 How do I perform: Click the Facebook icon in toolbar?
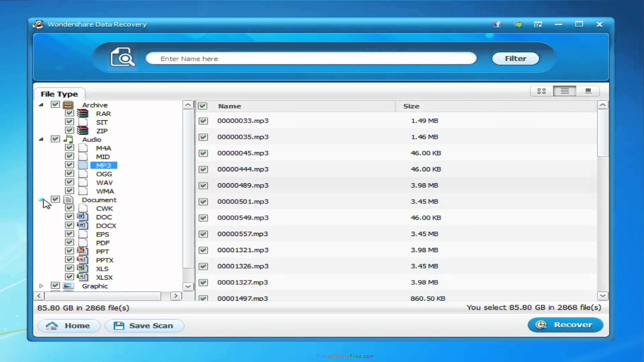[497, 24]
